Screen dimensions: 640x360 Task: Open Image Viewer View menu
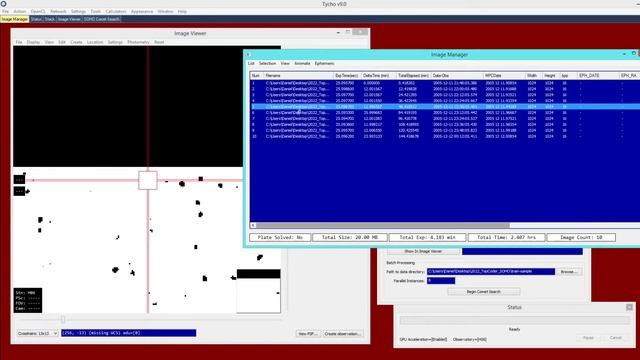[49, 42]
